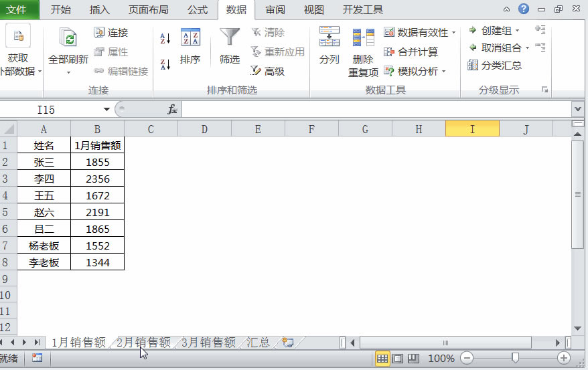Switch to 插入 ribbon tab
The height and width of the screenshot is (370, 588).
coord(99,9)
